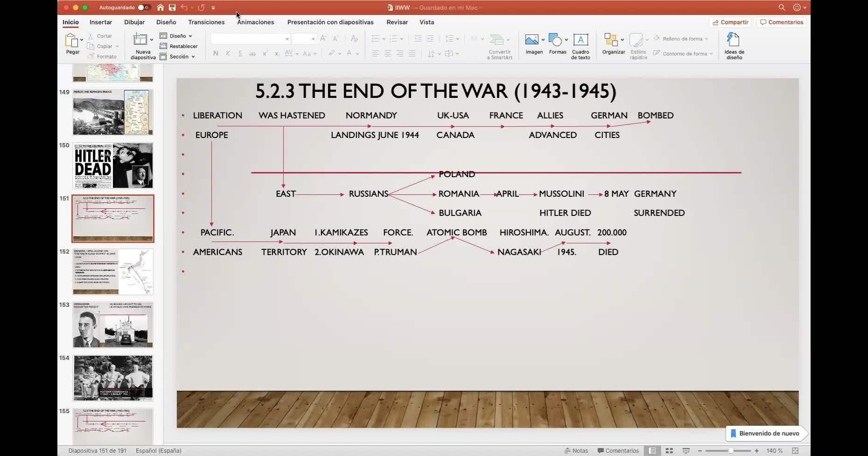Apply bold formatting (N)
868x456 pixels.
point(216,54)
